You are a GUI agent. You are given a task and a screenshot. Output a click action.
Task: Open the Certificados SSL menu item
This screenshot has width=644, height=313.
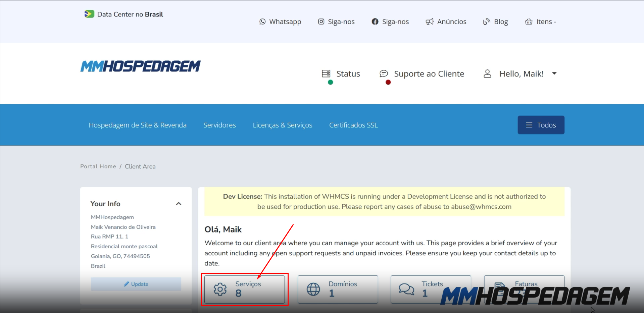(353, 125)
